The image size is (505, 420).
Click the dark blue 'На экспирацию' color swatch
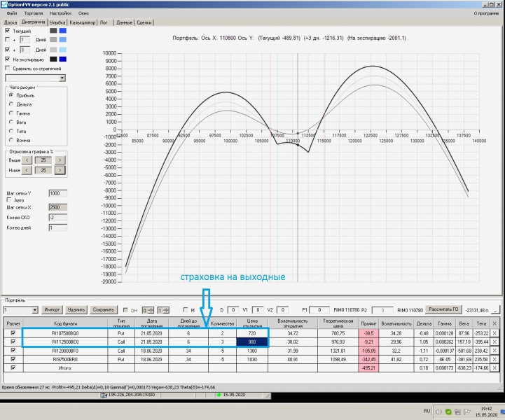pyautogui.click(x=64, y=59)
